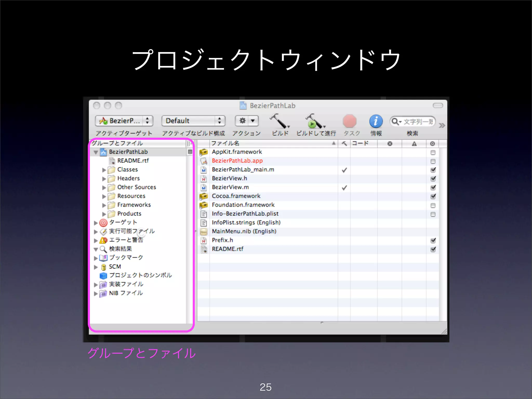Click the toolbar overflow double-chevron
This screenshot has height=399, width=532.
pyautogui.click(x=442, y=125)
